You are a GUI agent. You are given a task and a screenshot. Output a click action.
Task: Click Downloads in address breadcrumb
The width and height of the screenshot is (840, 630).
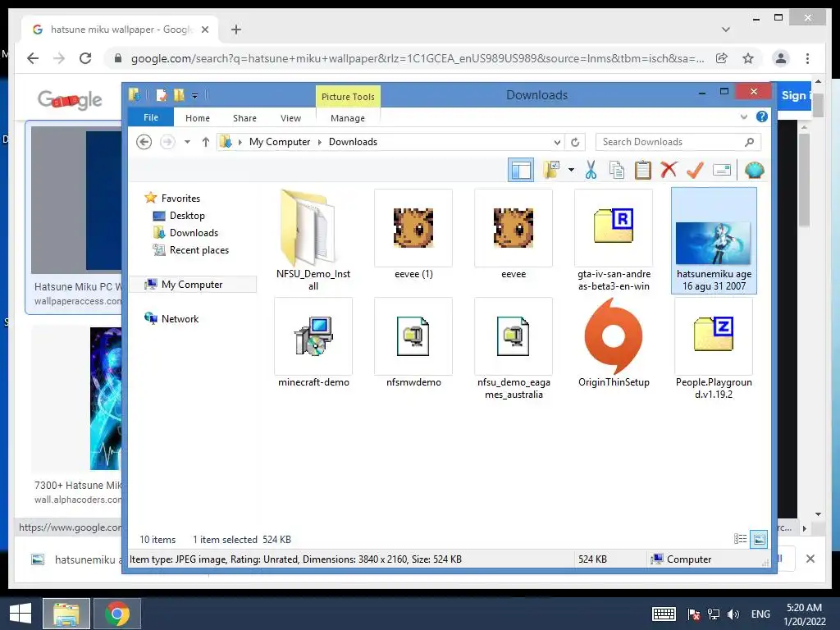coord(353,142)
